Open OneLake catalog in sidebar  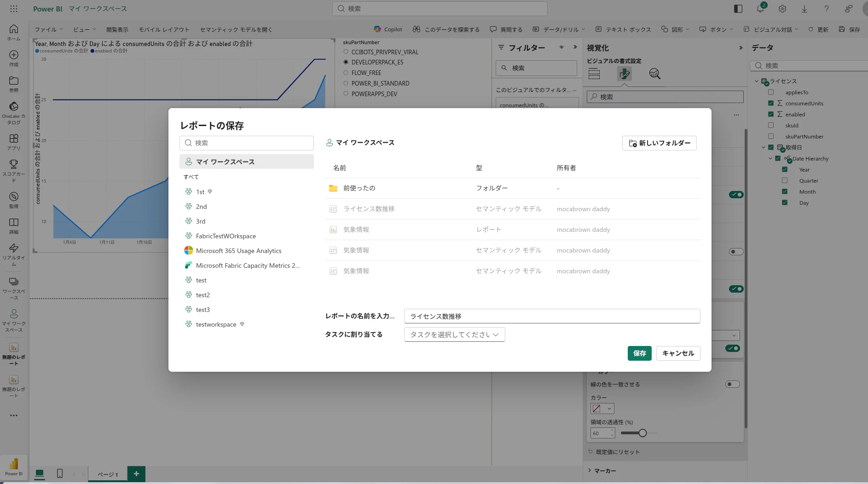coord(14,113)
